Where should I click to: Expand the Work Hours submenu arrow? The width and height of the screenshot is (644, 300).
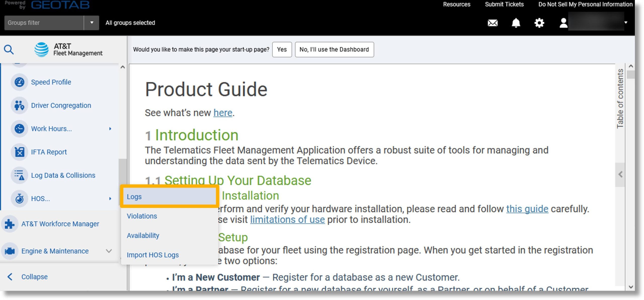pyautogui.click(x=110, y=129)
